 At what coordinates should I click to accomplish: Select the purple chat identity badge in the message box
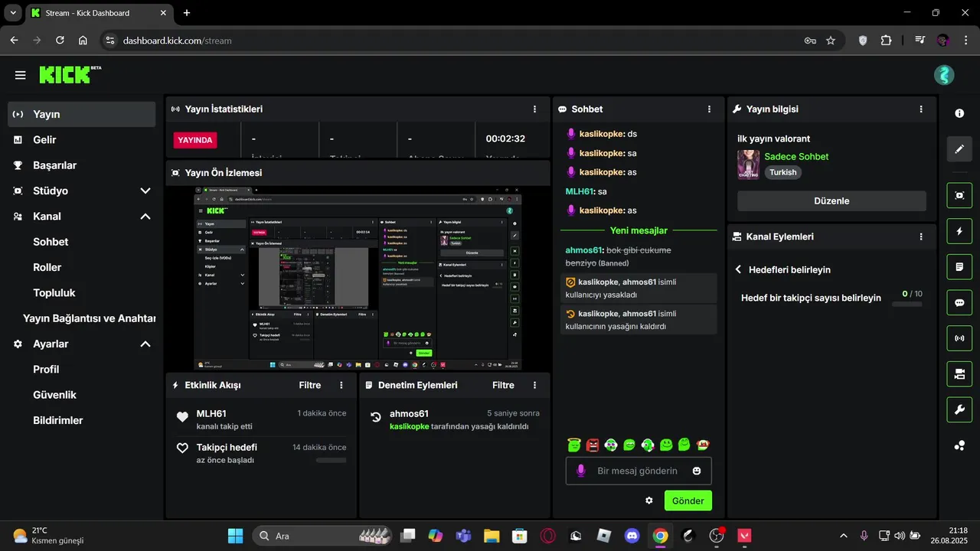coord(581,471)
